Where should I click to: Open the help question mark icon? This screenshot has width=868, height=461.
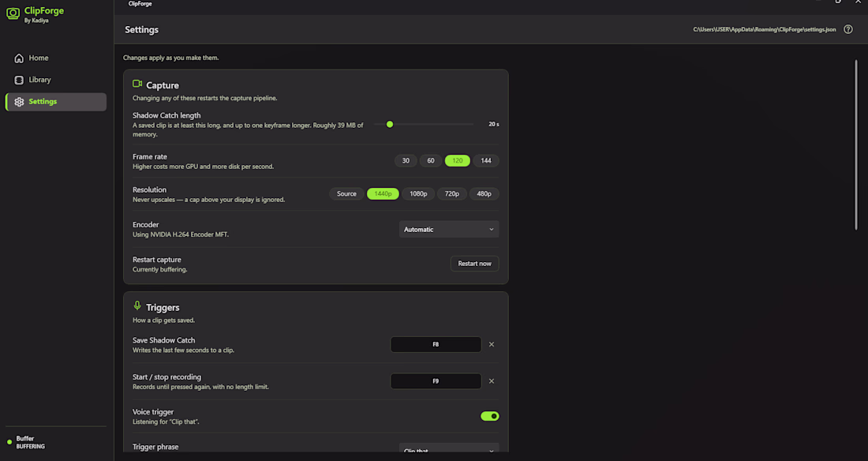tap(848, 29)
